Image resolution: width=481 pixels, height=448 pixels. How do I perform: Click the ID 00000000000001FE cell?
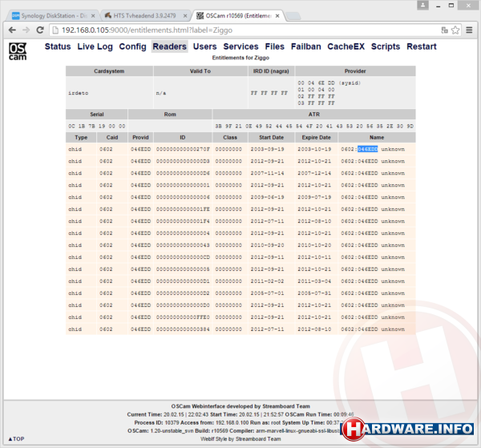(x=183, y=209)
